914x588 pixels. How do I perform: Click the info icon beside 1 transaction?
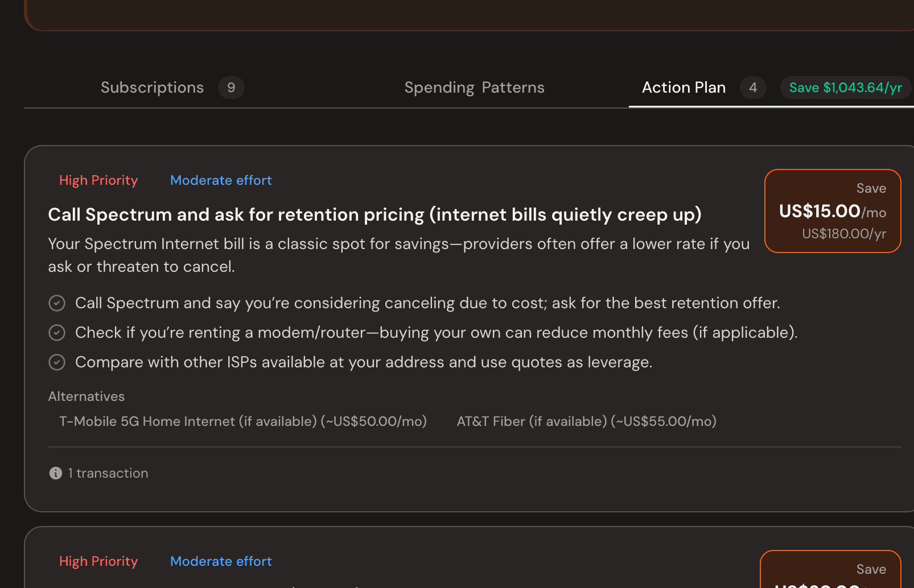pyautogui.click(x=56, y=473)
